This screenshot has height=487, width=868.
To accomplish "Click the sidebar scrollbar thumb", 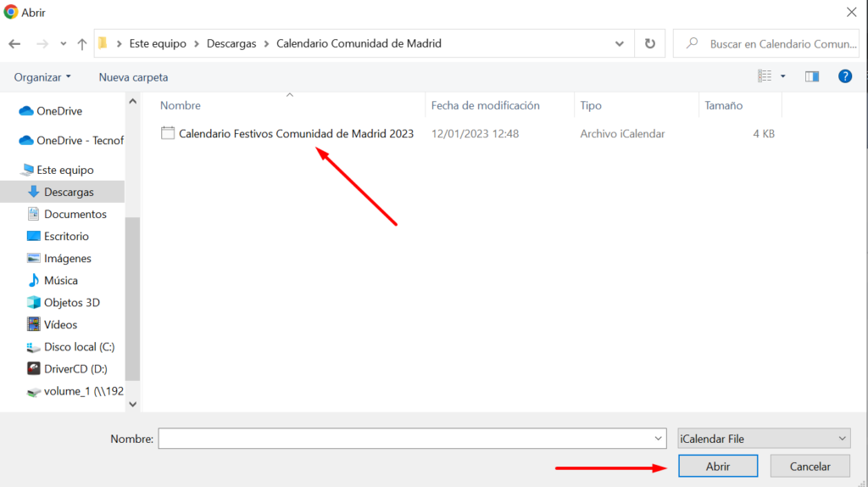I will point(133,299).
